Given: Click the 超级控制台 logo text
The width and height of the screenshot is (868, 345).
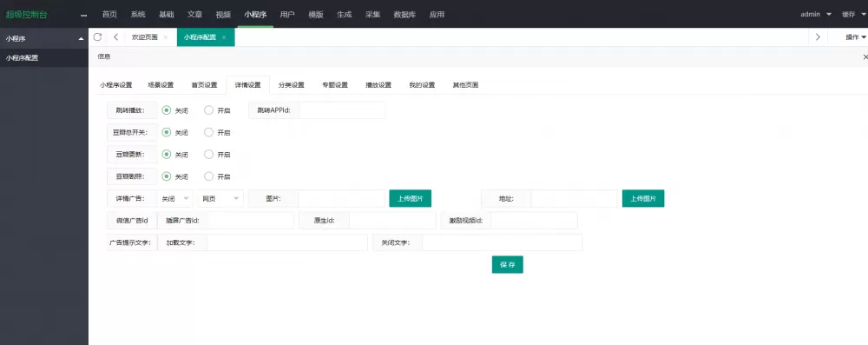Looking at the screenshot, I should click(x=27, y=15).
